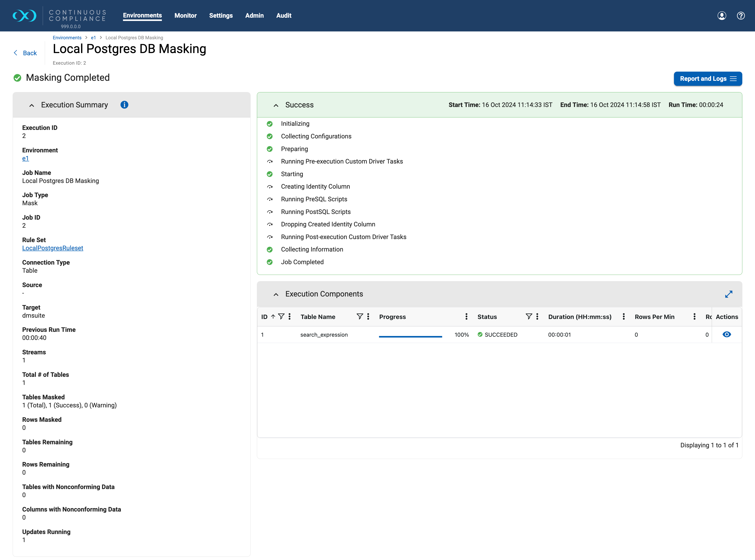The image size is (755, 560).
Task: Open the help icon in top bar
Action: click(741, 16)
